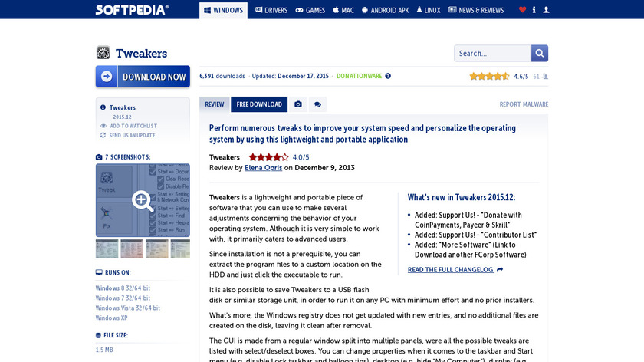This screenshot has width=644, height=362.
Task: Open the Windows section tab
Action: tap(223, 10)
